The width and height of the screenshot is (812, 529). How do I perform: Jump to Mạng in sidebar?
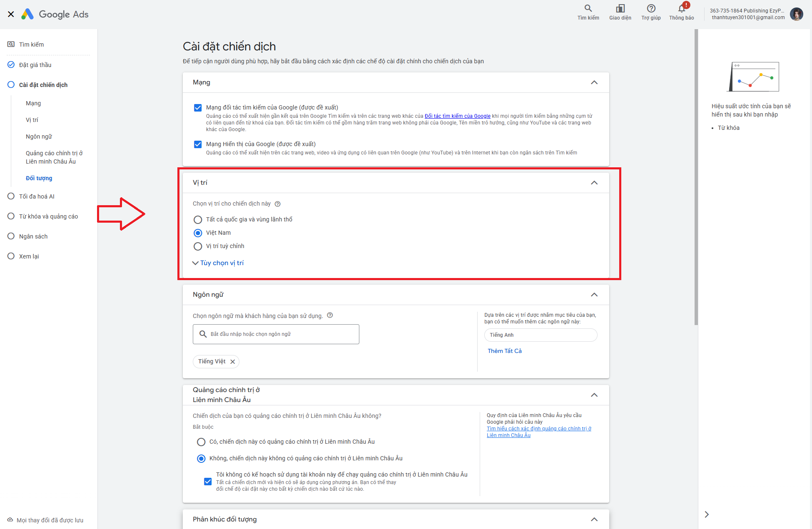tap(33, 103)
